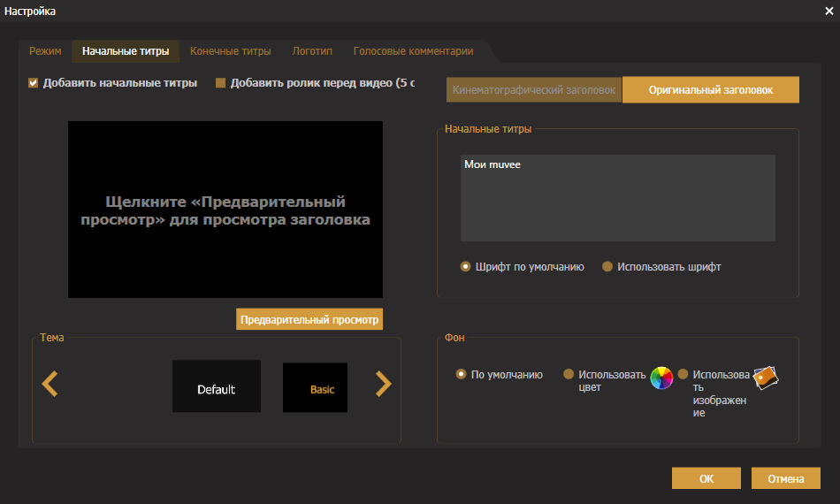Click the image browse icon in Фон
The height and width of the screenshot is (504, 840).
766,378
